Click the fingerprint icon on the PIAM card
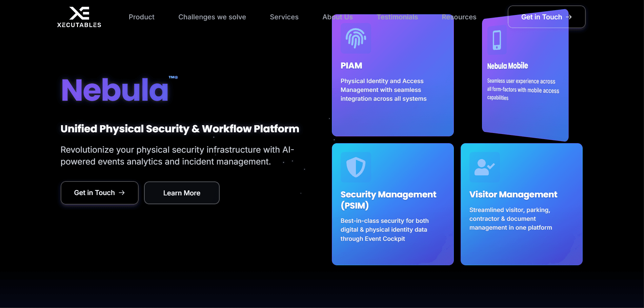 [356, 38]
